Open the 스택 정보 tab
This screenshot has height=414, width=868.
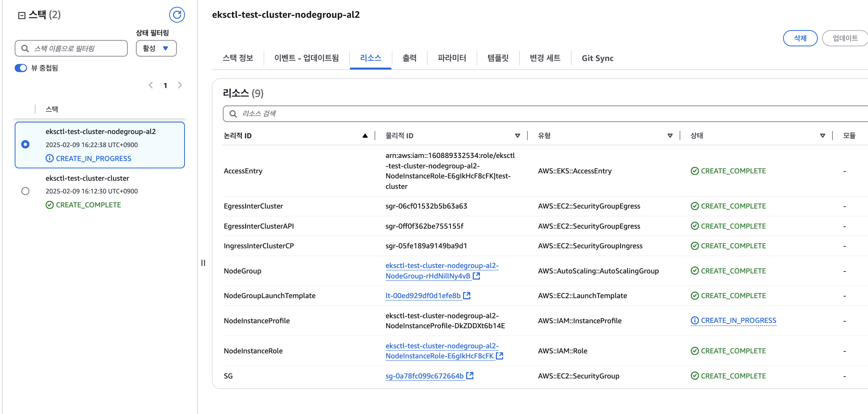pyautogui.click(x=238, y=58)
